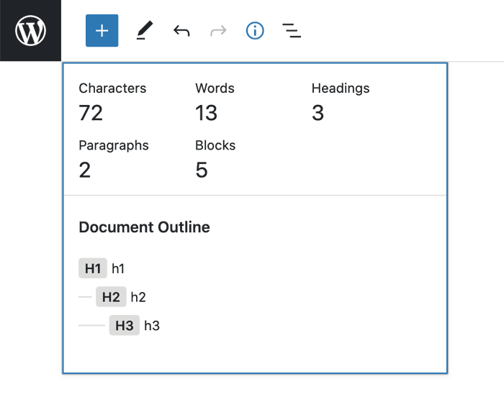504x420 pixels.
Task: Jump to the h1 heading in outline
Action: coord(118,269)
